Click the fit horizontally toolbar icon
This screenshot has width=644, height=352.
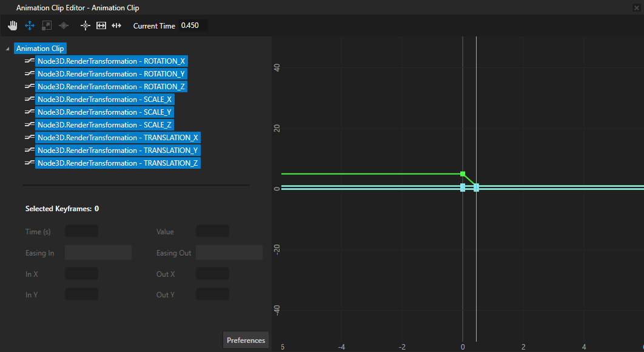tap(101, 25)
